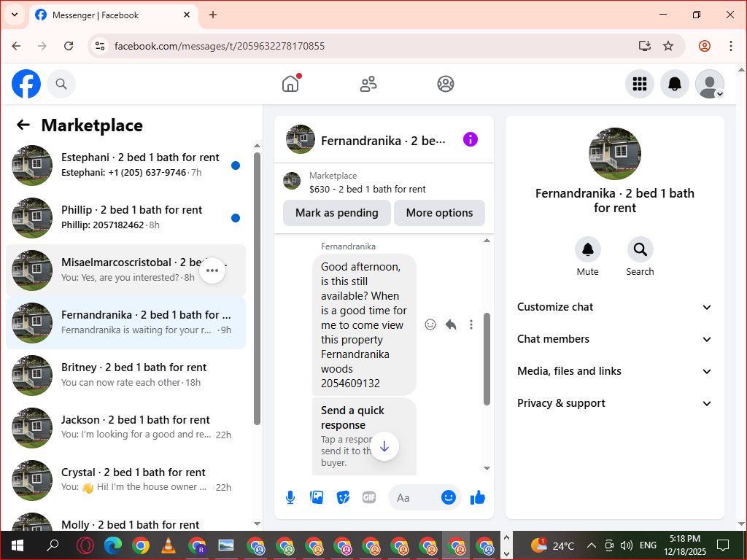Open more options for Fernandranika's message
The image size is (747, 560).
pyautogui.click(x=471, y=324)
